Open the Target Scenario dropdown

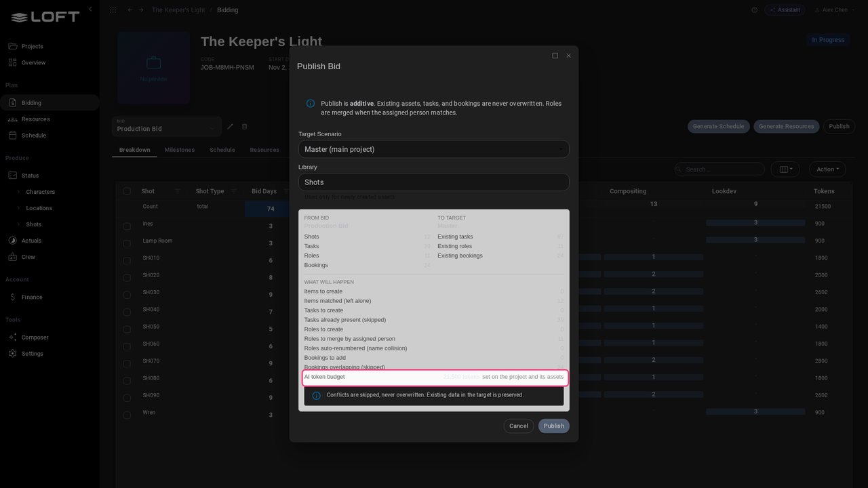tap(434, 149)
